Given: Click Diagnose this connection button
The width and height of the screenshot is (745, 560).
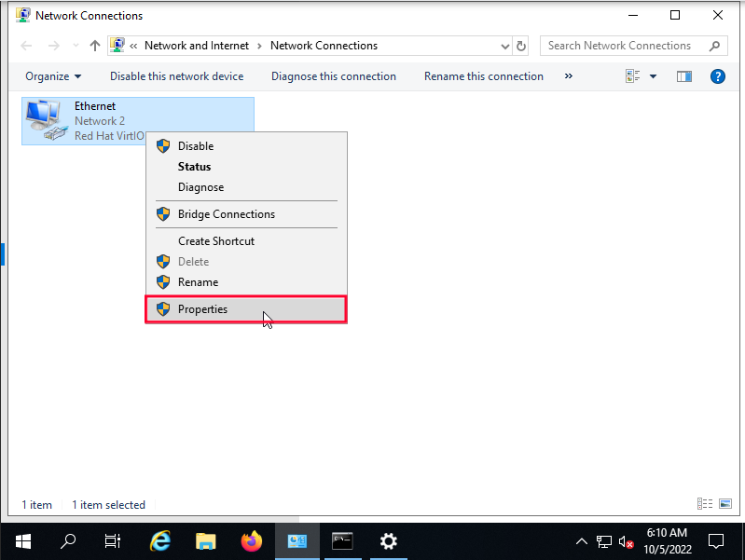Looking at the screenshot, I should [x=333, y=76].
